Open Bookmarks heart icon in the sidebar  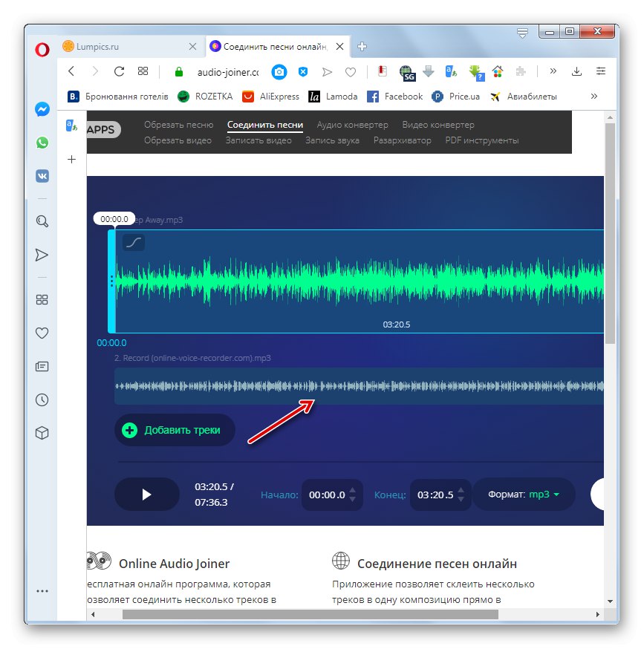coord(42,333)
